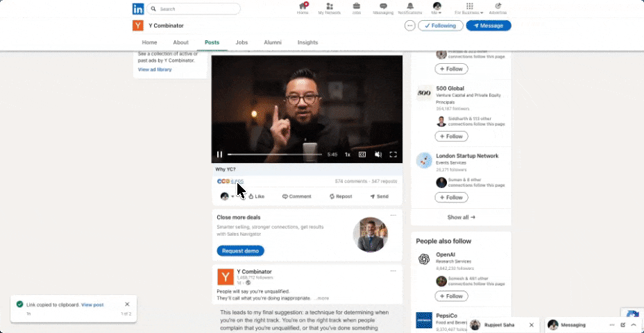Switch to the Insights tab
Viewport: 644px width, 333px height.
point(307,42)
